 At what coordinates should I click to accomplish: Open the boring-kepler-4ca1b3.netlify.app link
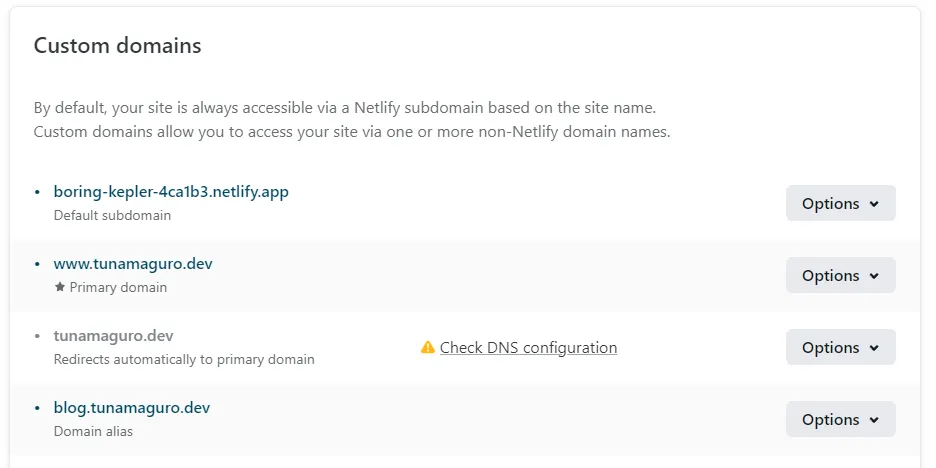(x=171, y=192)
